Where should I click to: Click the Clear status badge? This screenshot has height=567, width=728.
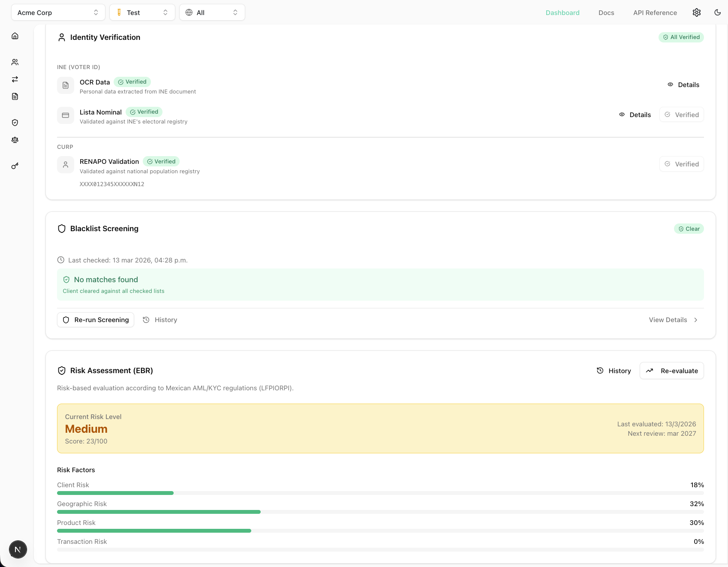(689, 229)
